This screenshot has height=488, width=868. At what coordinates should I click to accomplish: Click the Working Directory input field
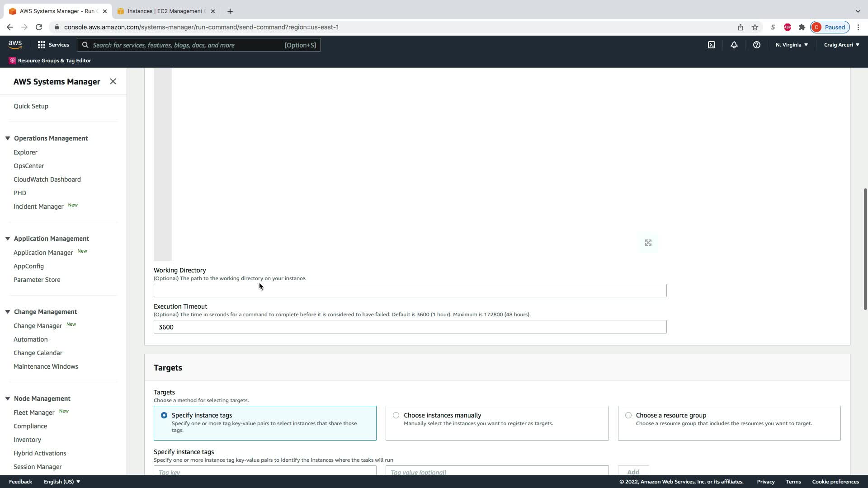(x=410, y=291)
